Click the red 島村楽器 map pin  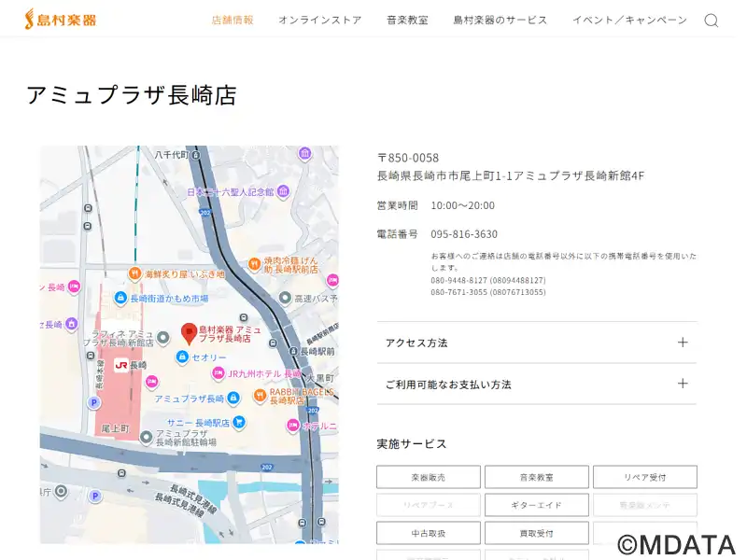(x=188, y=331)
